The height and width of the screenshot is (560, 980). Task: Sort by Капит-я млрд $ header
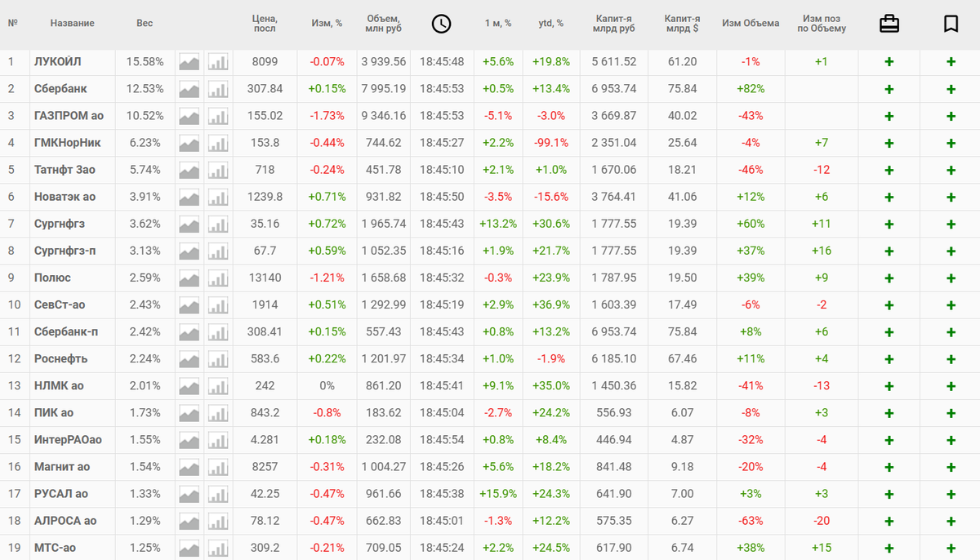[683, 24]
